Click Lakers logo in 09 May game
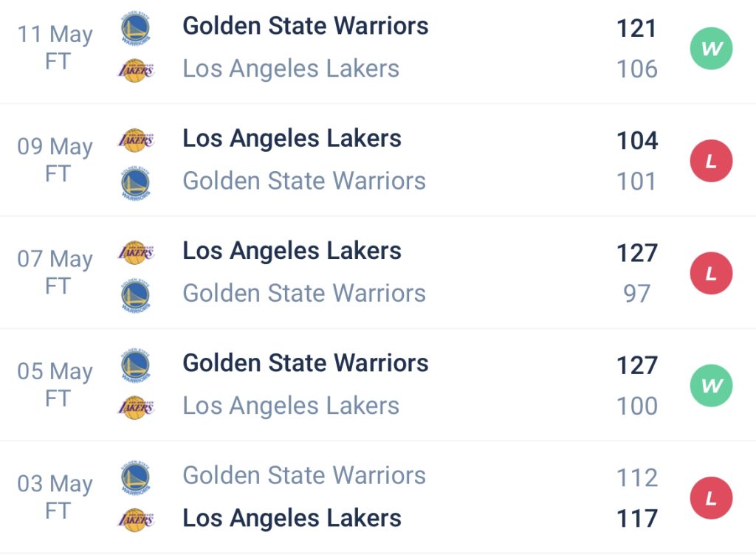 (x=136, y=140)
